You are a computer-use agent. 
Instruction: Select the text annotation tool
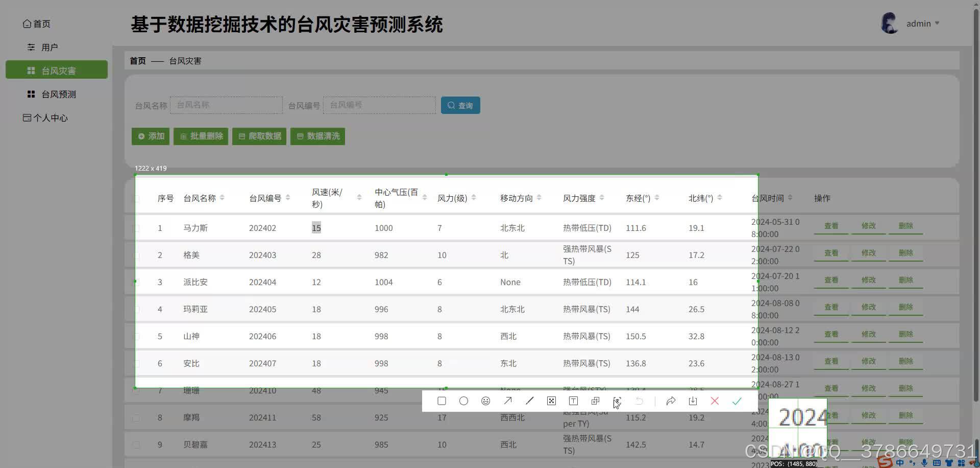(x=573, y=401)
